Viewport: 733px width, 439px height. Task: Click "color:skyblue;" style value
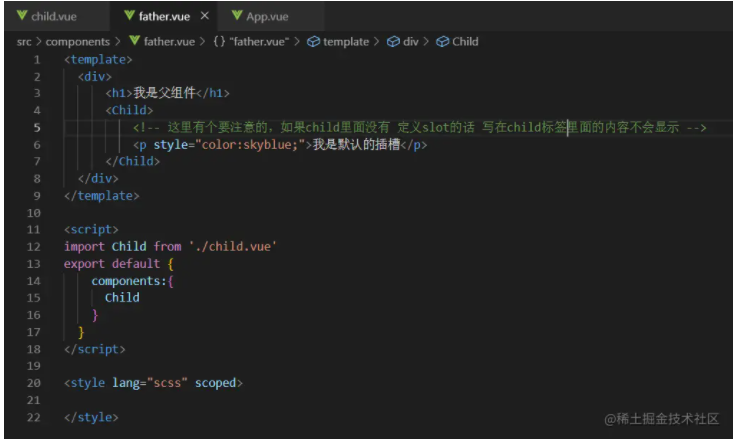(250, 145)
